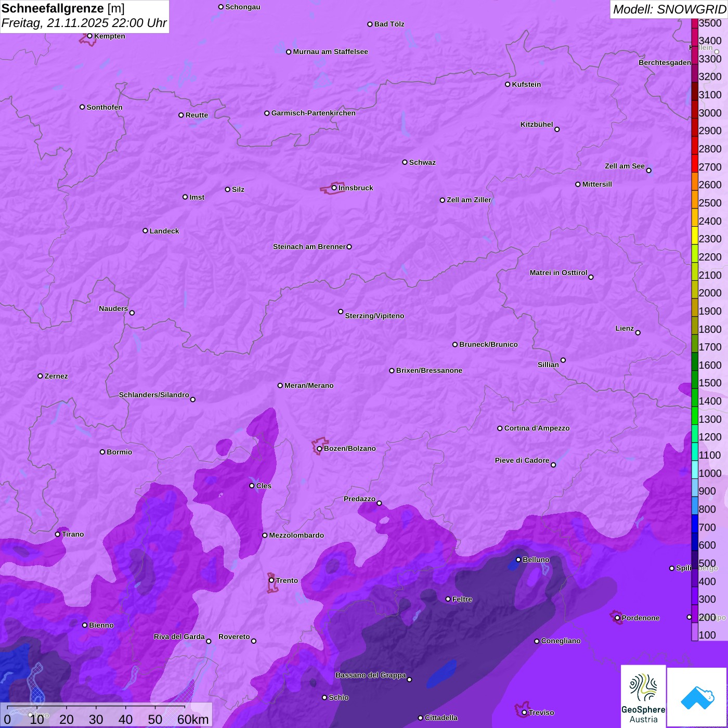Click the blue cloud logo icon

(697, 697)
